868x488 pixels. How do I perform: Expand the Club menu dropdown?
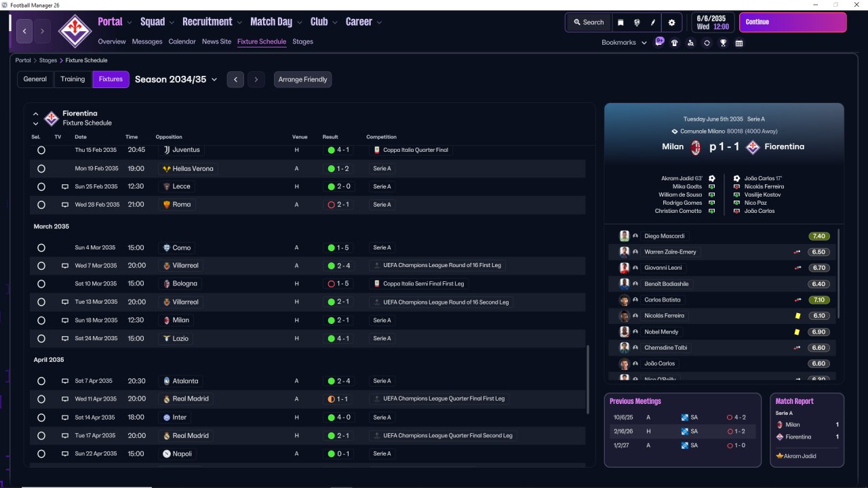click(x=335, y=22)
